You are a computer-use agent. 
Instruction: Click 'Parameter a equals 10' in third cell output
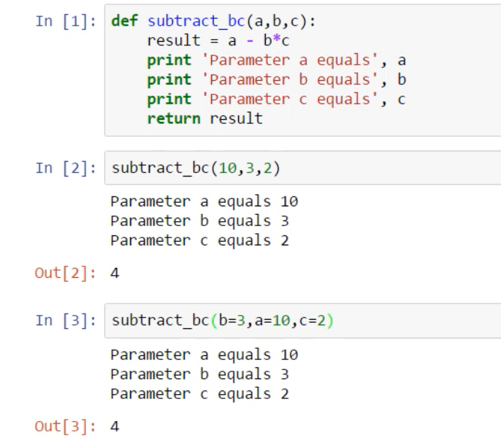(x=204, y=354)
